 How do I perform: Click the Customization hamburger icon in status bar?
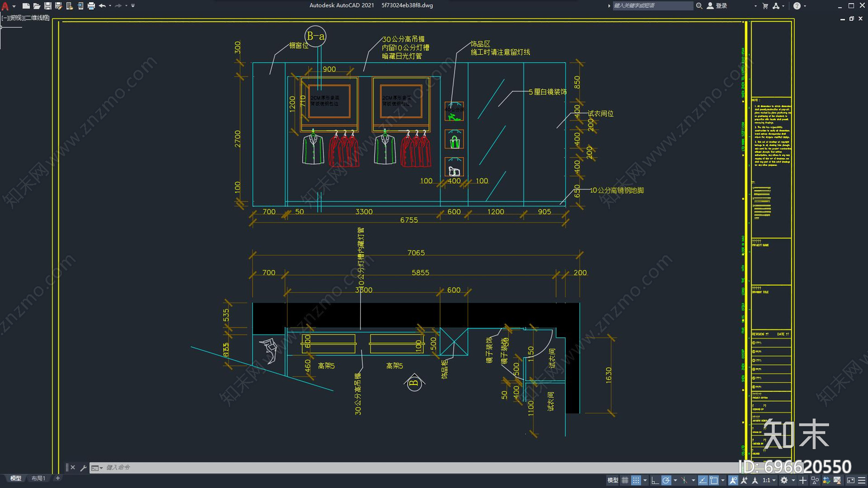pos(861,480)
